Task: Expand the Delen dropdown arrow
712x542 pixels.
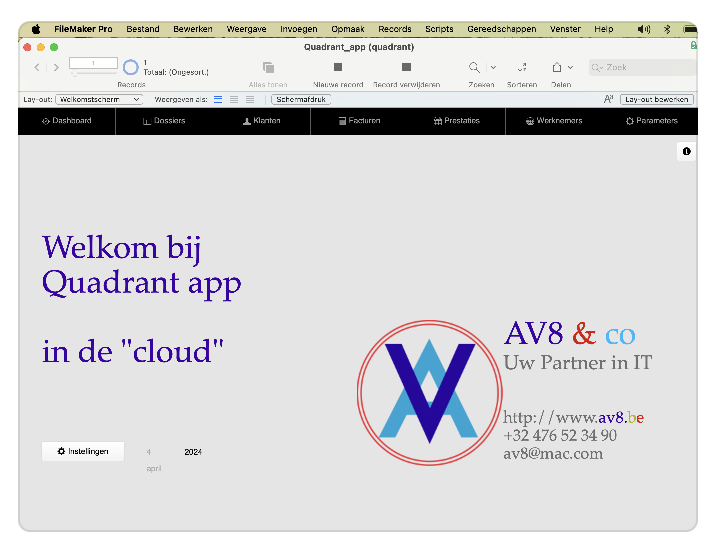Action: pos(570,67)
